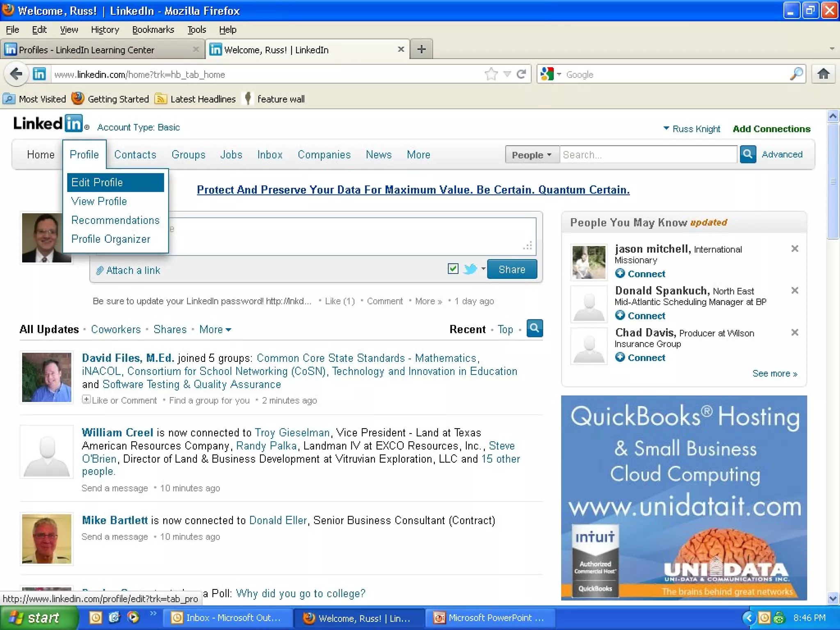Click the LinkedIn search input field
Image resolution: width=840 pixels, height=630 pixels.
click(648, 155)
